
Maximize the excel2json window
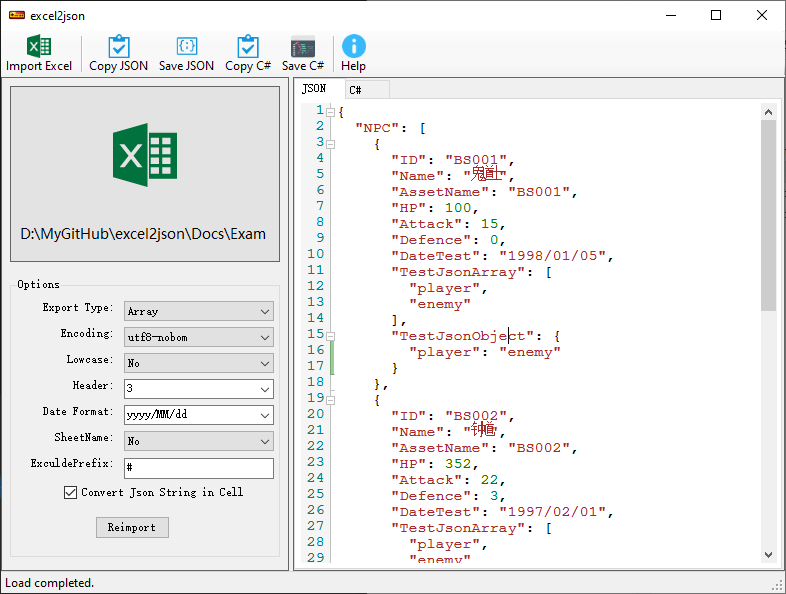pyautogui.click(x=716, y=15)
